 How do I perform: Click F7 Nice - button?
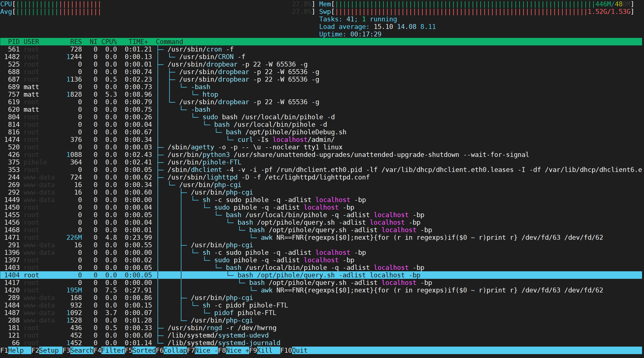coord(203,350)
